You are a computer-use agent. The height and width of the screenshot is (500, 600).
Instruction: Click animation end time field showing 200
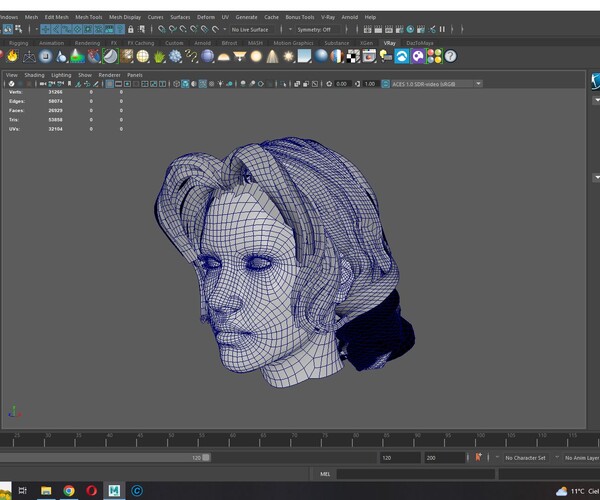[x=444, y=458]
